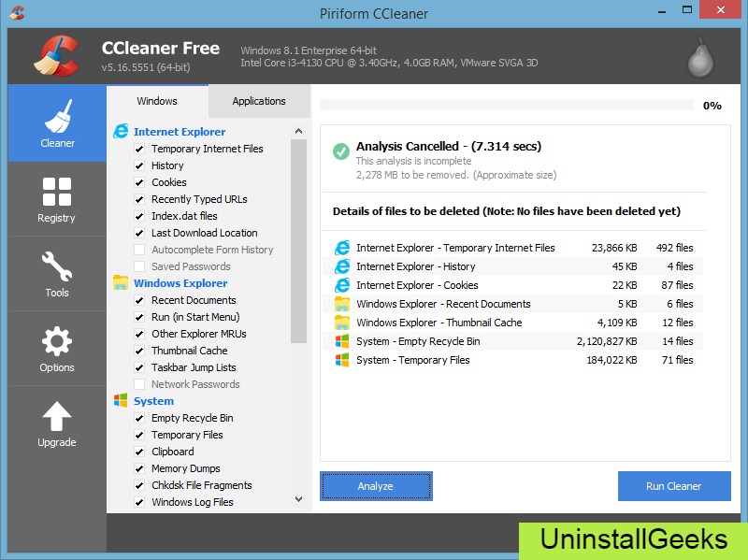Toggle Windows Log Files checkbox
The image size is (748, 560).
tap(139, 502)
